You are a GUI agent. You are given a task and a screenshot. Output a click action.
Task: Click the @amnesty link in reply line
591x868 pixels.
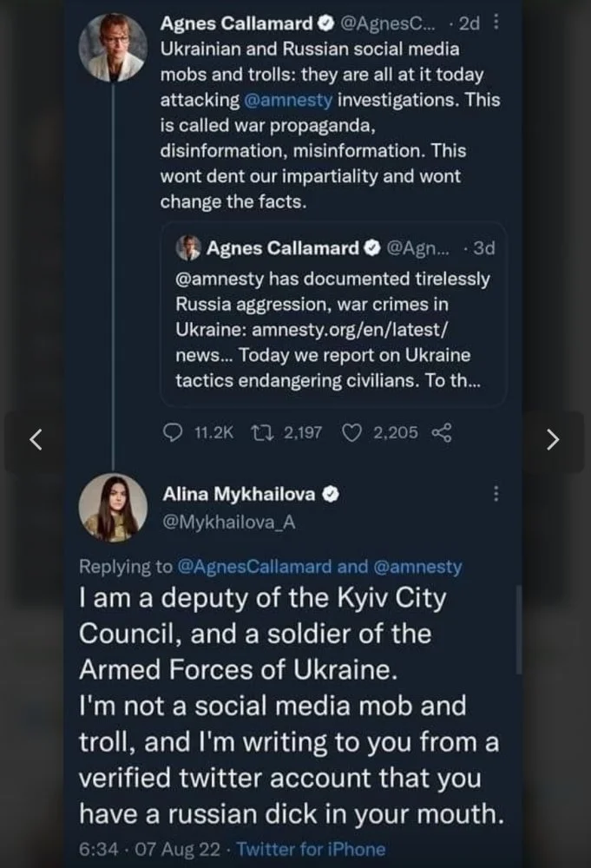click(418, 567)
